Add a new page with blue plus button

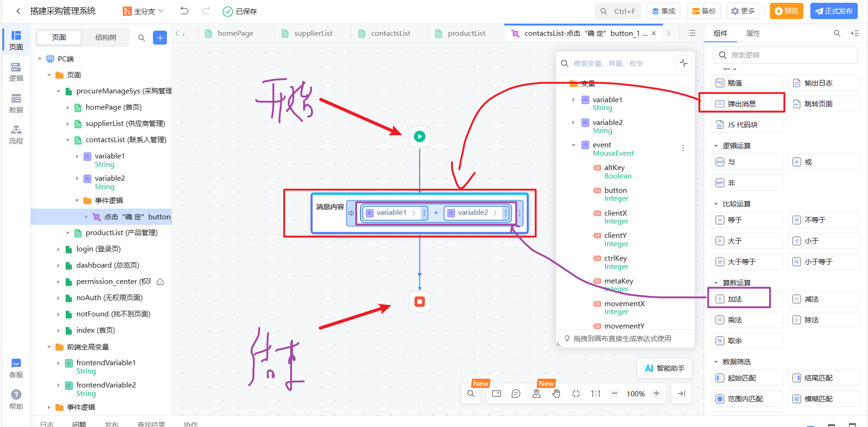pyautogui.click(x=160, y=38)
